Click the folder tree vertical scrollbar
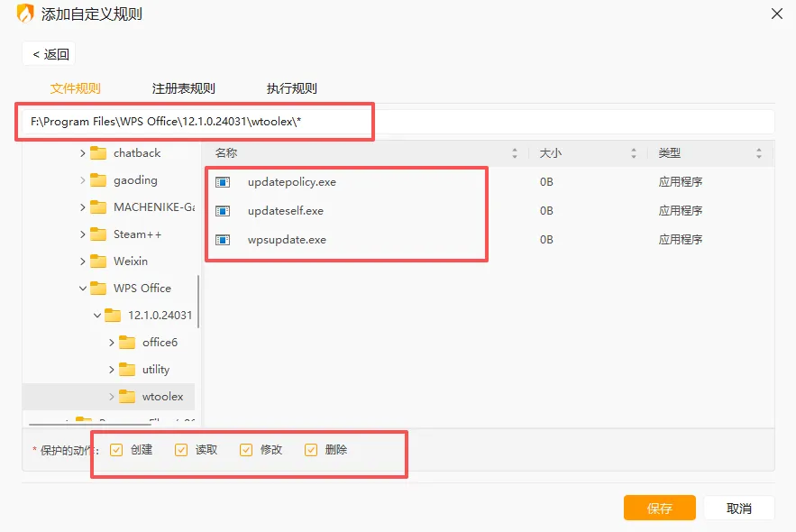This screenshot has height=532, width=796. 198,301
